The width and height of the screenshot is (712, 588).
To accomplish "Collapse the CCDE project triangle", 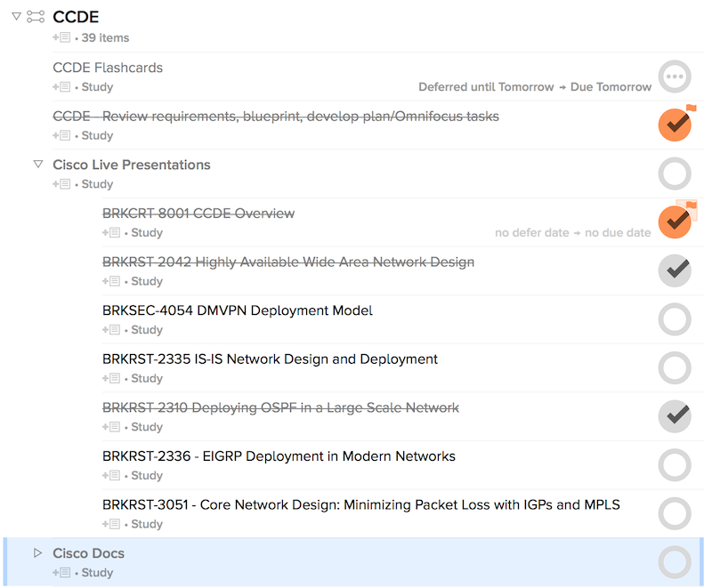I will click(x=16, y=16).
